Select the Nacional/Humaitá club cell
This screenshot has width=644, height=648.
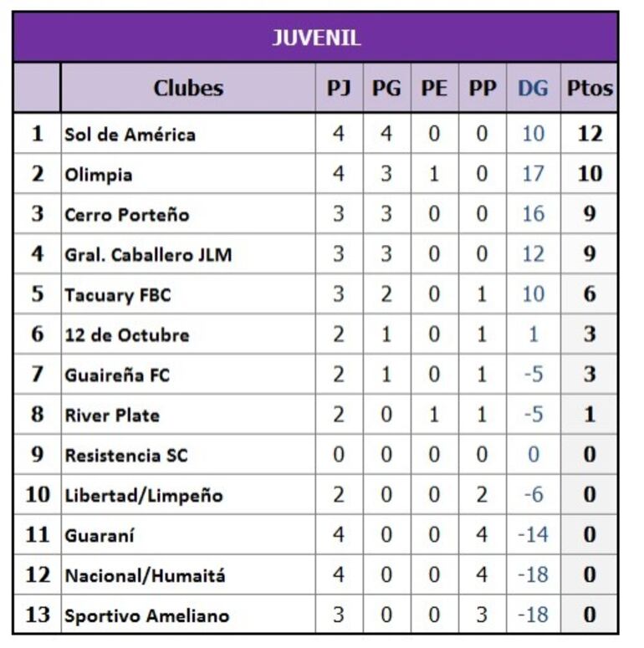pos(145,576)
